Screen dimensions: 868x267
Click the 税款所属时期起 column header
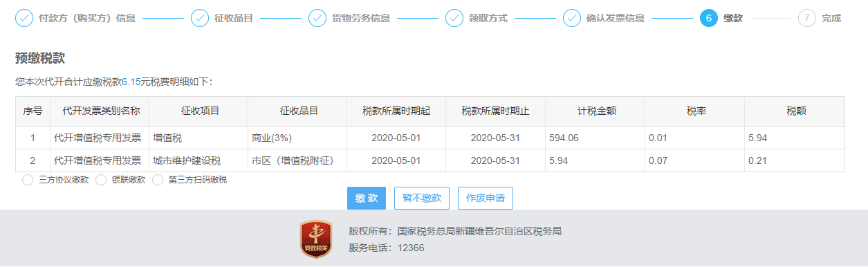point(396,111)
